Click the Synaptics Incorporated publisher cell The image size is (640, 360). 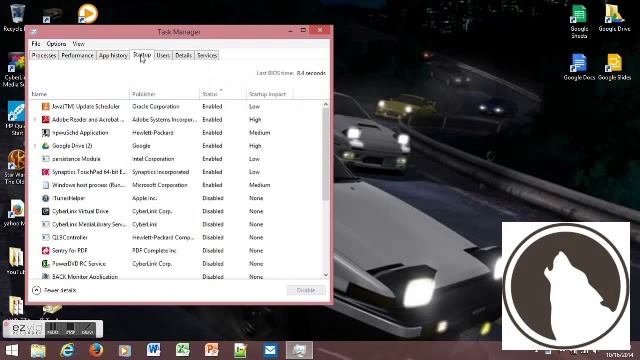(160, 172)
